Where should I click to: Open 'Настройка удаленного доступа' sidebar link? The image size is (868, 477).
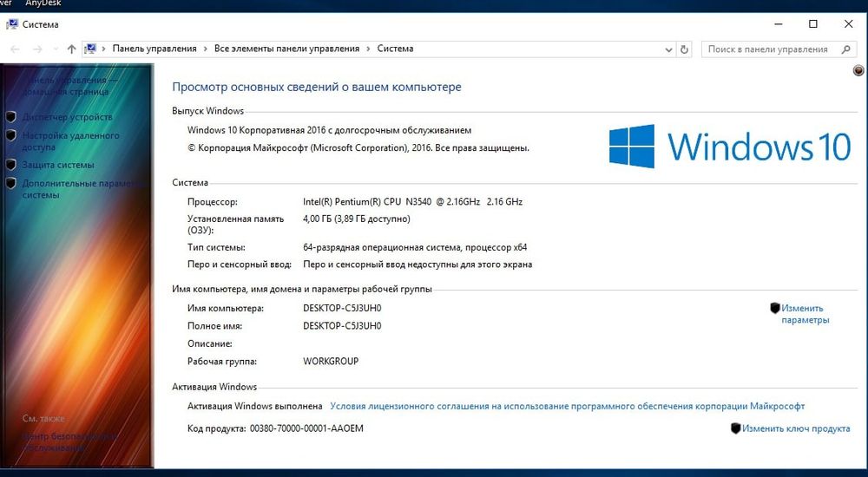[x=71, y=141]
